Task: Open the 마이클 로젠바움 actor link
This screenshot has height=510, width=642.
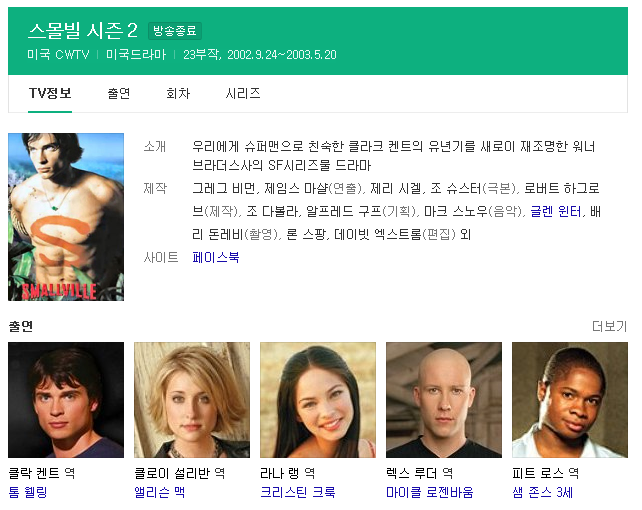Action: (430, 492)
